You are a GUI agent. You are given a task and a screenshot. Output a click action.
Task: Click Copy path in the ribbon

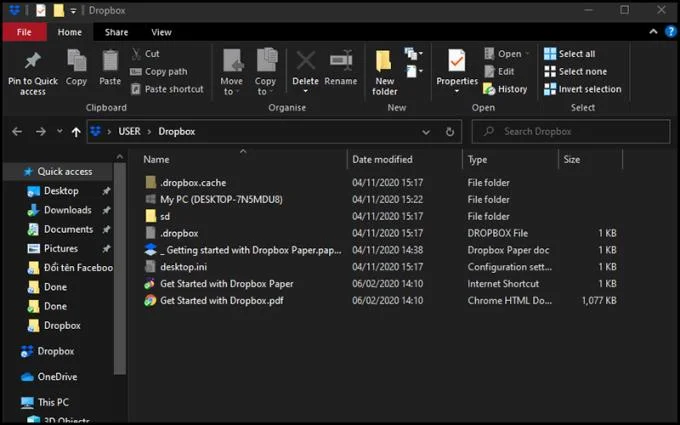click(x=159, y=72)
